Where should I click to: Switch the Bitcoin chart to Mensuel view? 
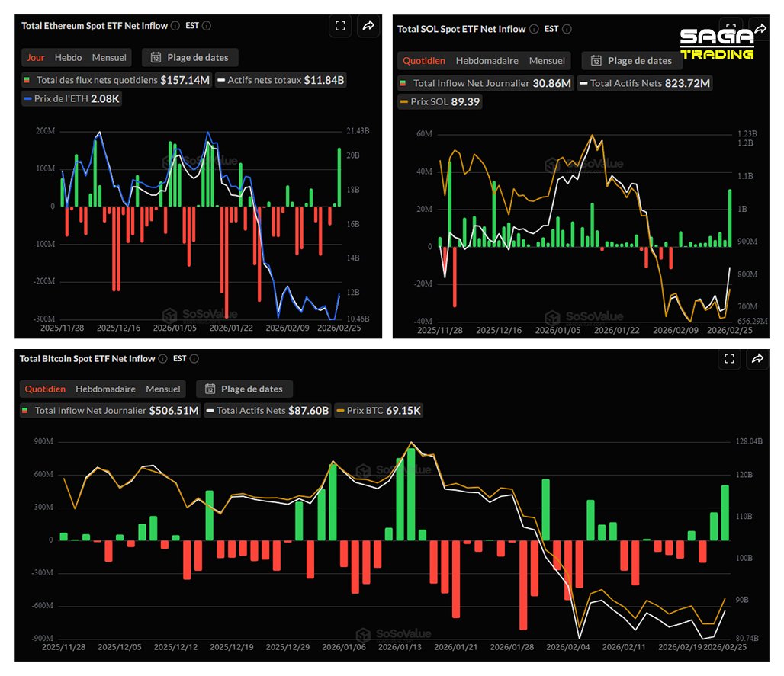(x=162, y=389)
